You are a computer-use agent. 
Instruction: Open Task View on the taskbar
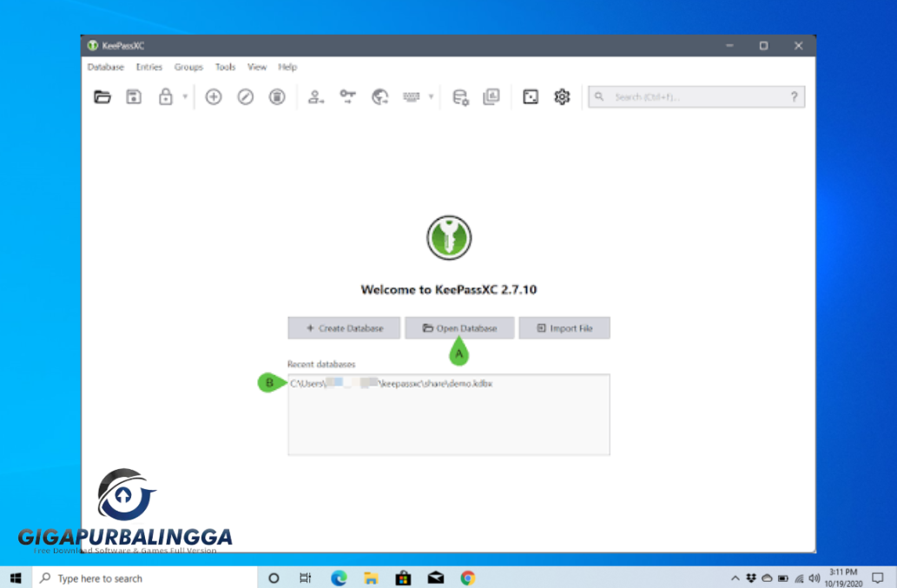coord(306,578)
